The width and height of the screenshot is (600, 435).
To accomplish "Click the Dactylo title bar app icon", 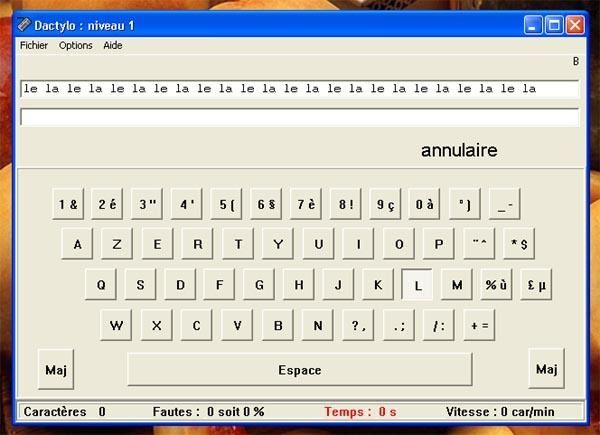I will click(24, 25).
